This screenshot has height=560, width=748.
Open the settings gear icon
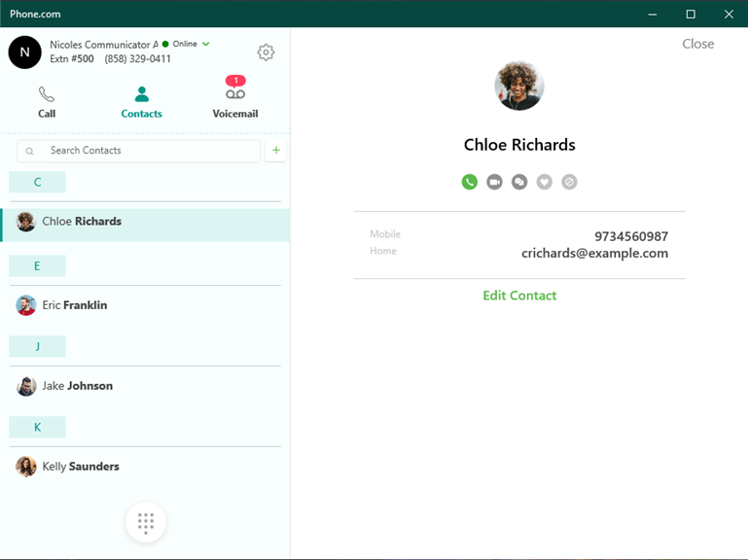pos(266,52)
